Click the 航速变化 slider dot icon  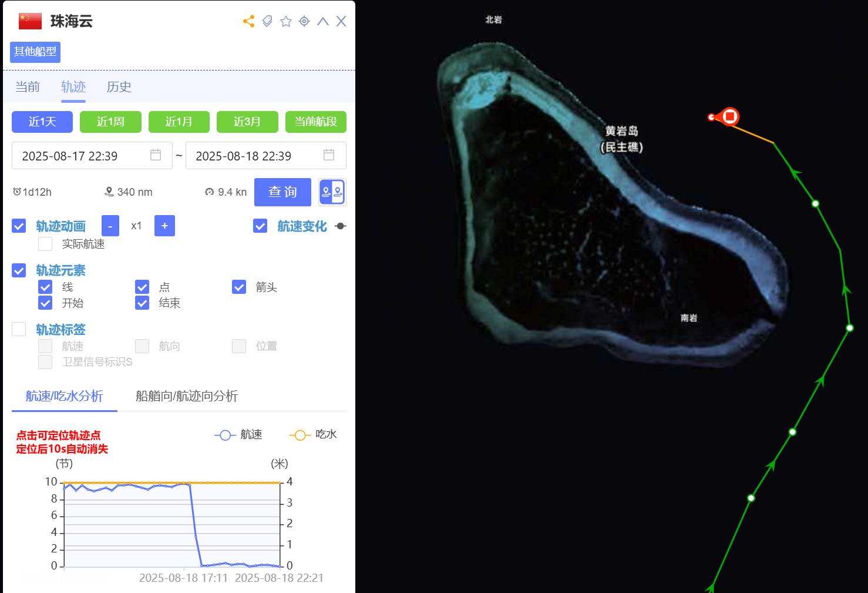[x=340, y=226]
